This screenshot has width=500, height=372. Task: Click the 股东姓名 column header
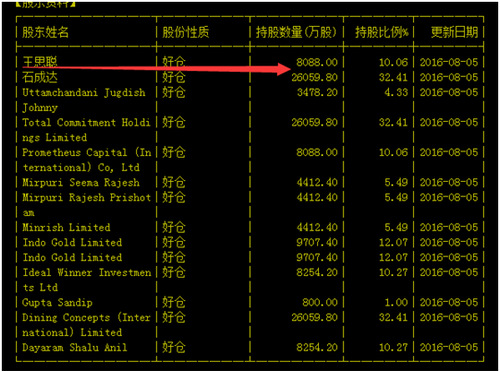45,32
